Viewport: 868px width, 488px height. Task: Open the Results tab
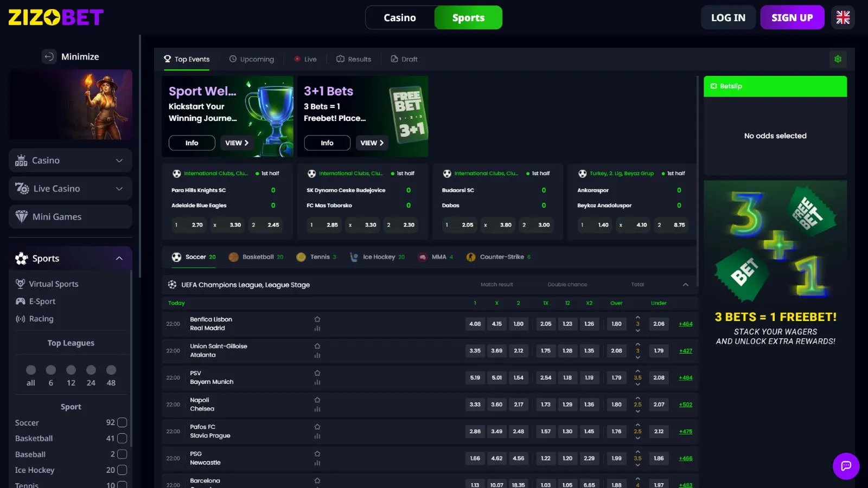(x=354, y=59)
